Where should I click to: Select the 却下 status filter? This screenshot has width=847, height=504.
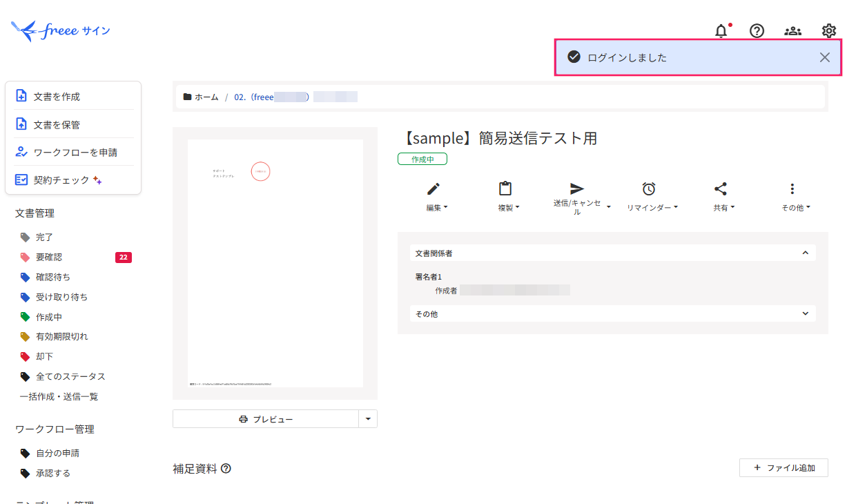[44, 357]
